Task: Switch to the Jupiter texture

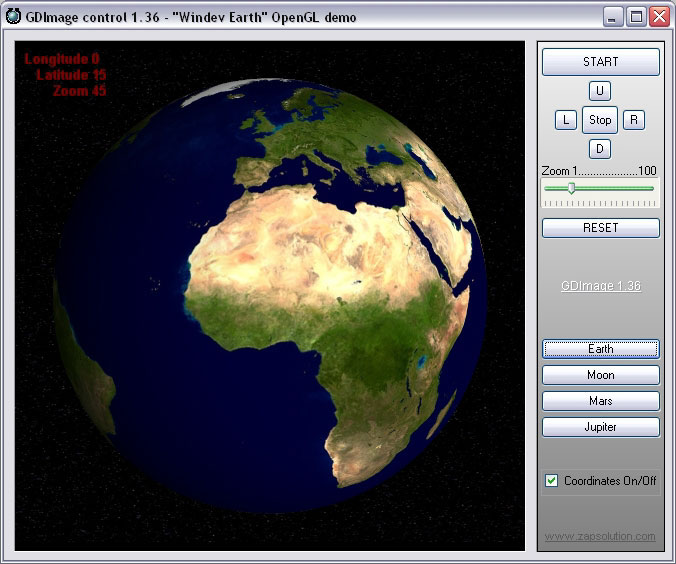Action: 601,427
